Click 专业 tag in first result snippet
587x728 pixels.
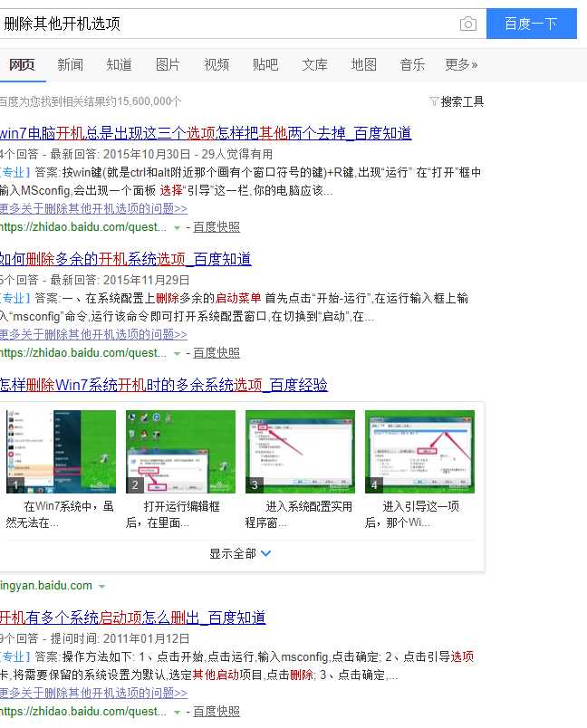pos(15,173)
